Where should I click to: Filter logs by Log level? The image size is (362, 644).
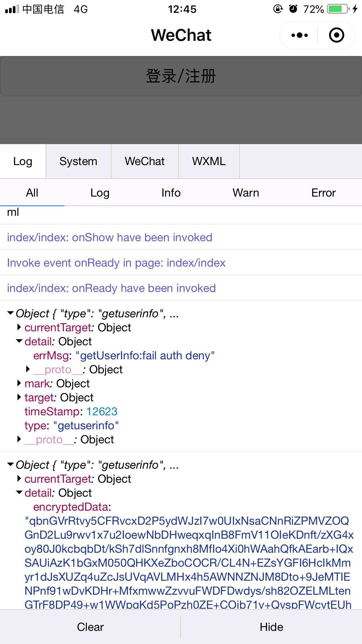[100, 193]
